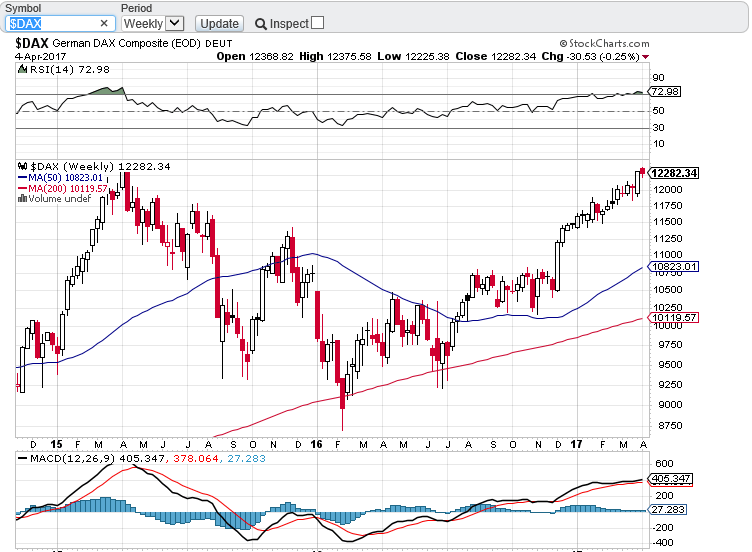Click the Period label text
The width and height of the screenshot is (752, 552).
coord(136,8)
